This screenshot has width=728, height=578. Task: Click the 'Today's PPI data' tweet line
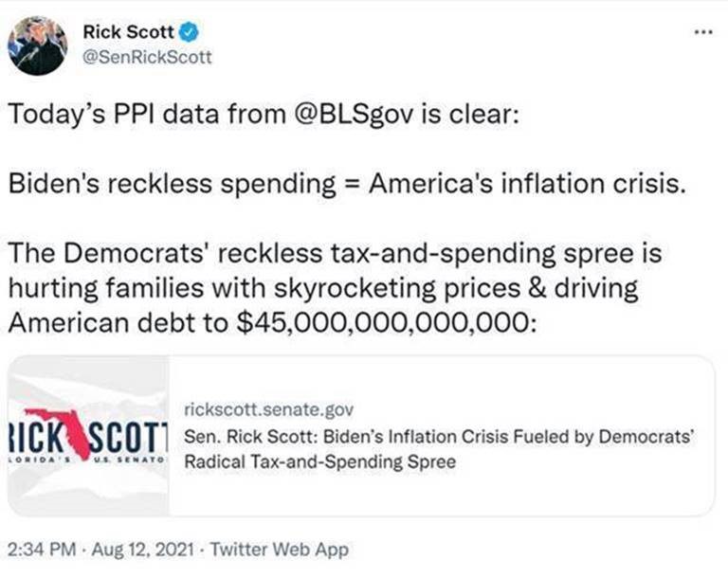[264, 115]
